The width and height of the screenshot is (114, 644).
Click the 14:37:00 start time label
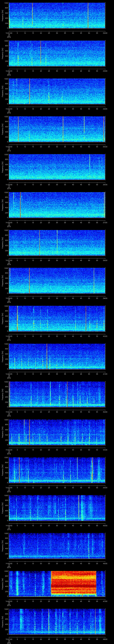point(9,260)
